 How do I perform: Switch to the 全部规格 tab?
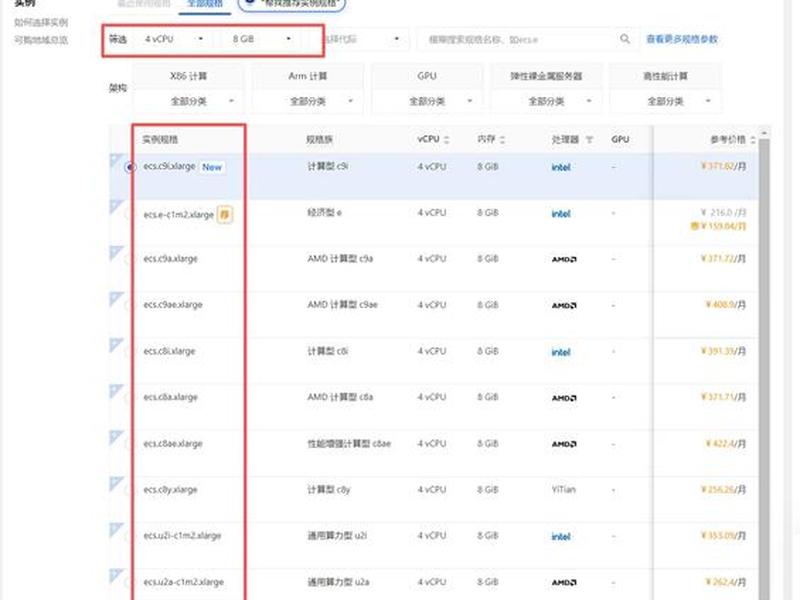point(205,4)
